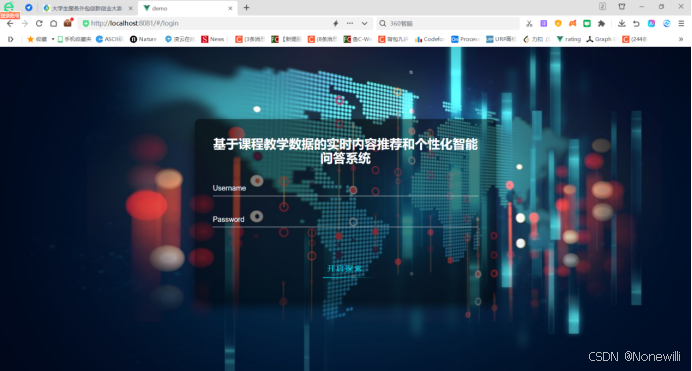
Task: Click the 开启探索 login button
Action: coord(345,269)
